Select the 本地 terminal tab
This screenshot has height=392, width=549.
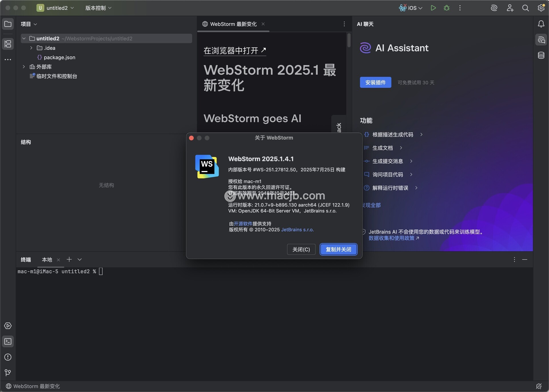(x=47, y=260)
